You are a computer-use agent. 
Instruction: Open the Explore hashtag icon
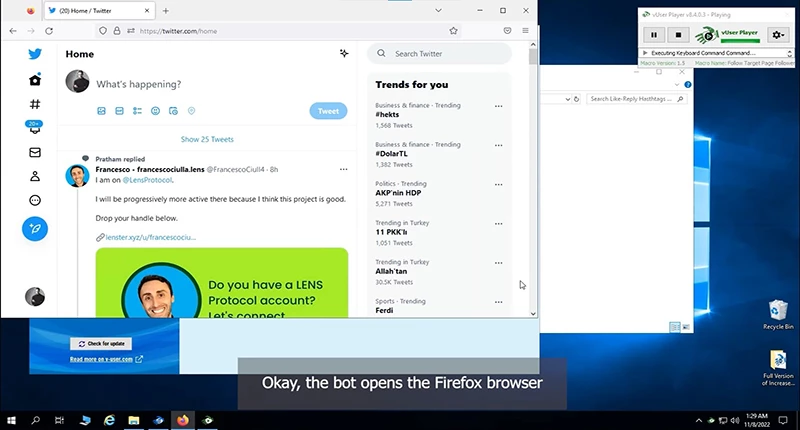35,104
